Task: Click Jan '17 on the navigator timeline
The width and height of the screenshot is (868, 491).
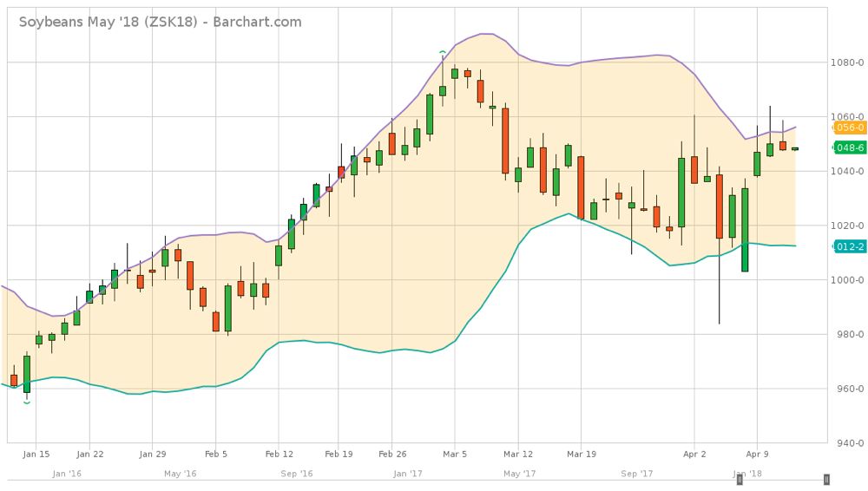Action: 408,474
